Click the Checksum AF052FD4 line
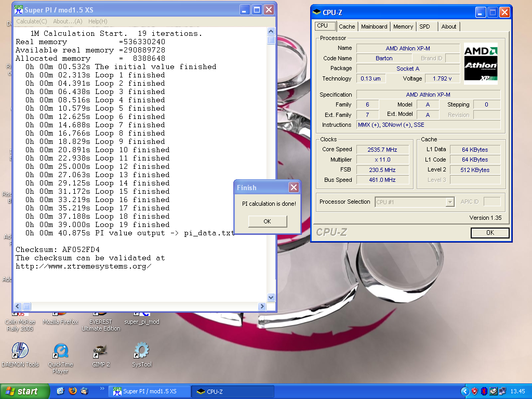 (x=58, y=249)
